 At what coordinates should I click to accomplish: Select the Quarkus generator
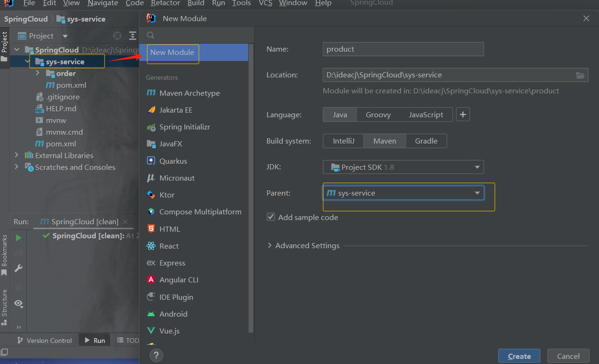coord(167,161)
